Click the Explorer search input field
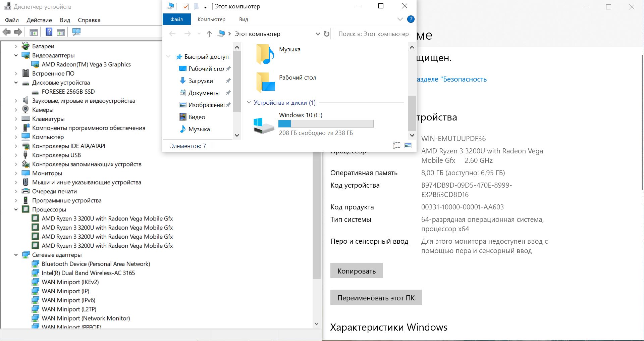The height and width of the screenshot is (341, 644). pyautogui.click(x=373, y=34)
